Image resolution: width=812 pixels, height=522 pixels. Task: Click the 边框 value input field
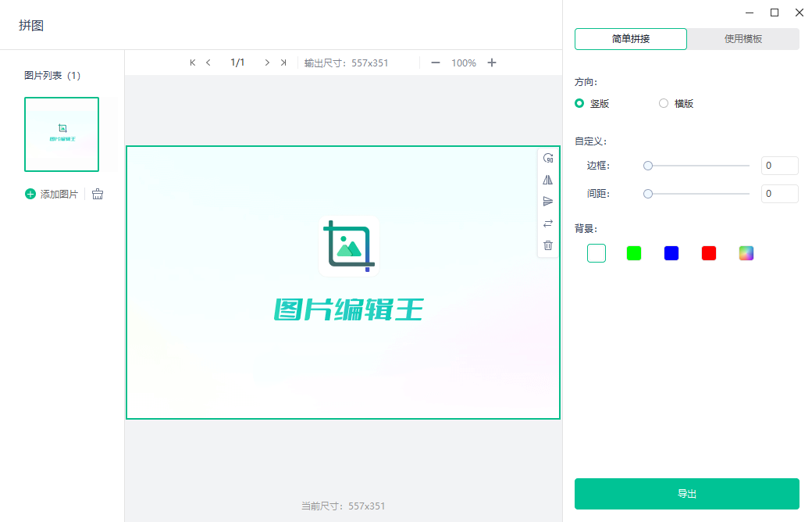click(x=779, y=166)
